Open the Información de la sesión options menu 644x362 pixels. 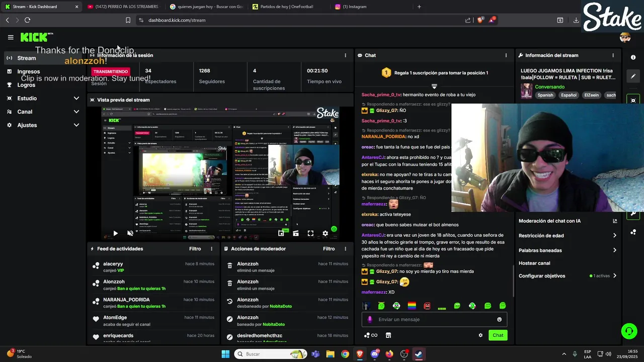[x=345, y=55]
